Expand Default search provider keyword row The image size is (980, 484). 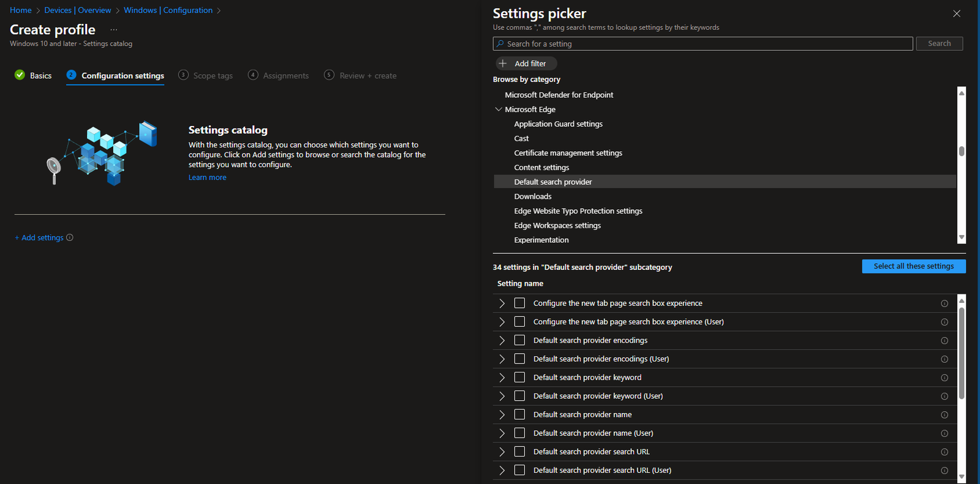point(502,378)
